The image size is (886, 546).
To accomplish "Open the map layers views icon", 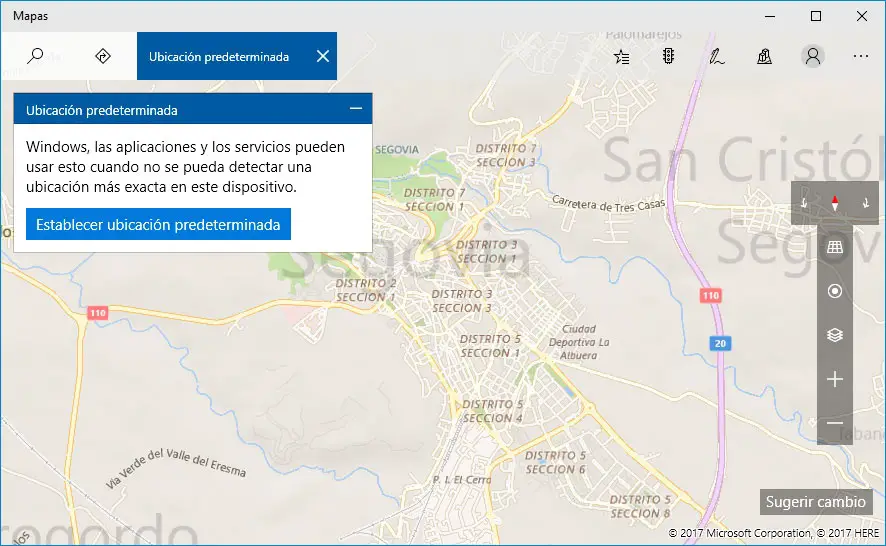I will coord(835,335).
